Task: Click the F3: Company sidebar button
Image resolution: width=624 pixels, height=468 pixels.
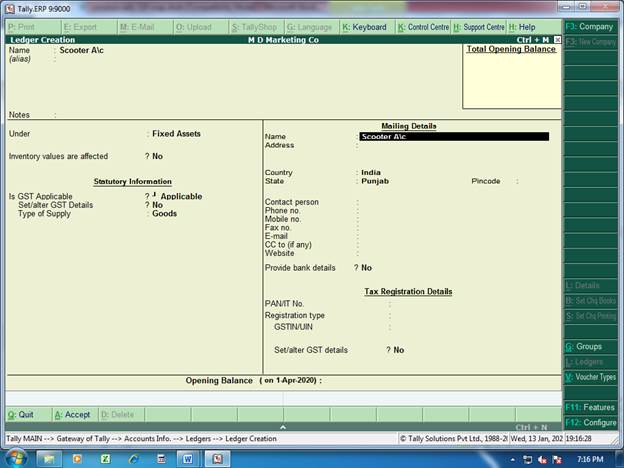Action: point(590,27)
